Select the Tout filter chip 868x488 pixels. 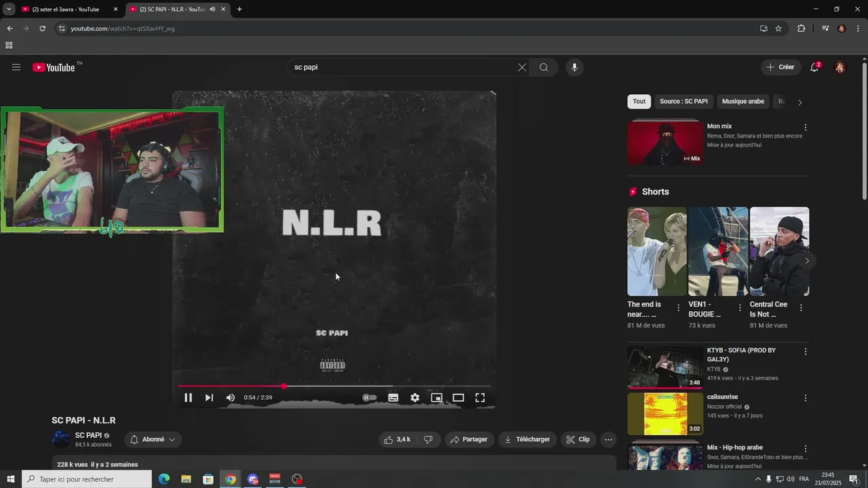click(639, 102)
